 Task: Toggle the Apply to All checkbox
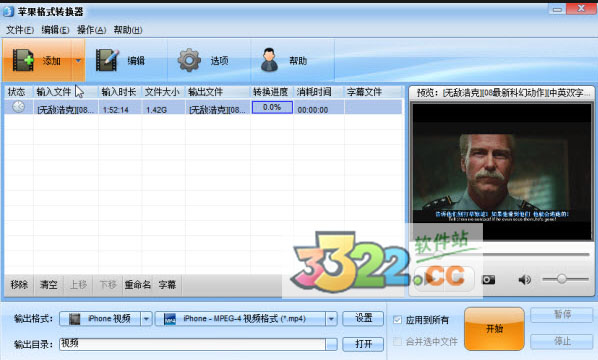pyautogui.click(x=397, y=320)
